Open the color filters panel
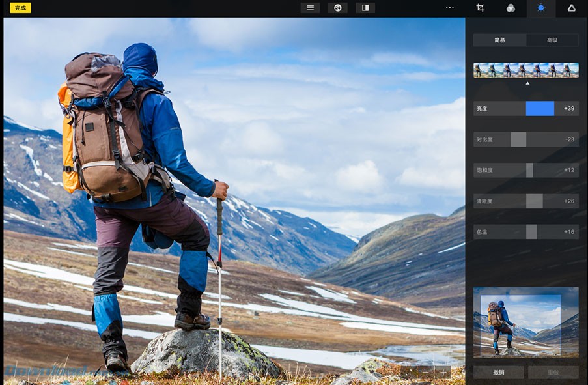This screenshot has height=385, width=588. [x=511, y=8]
